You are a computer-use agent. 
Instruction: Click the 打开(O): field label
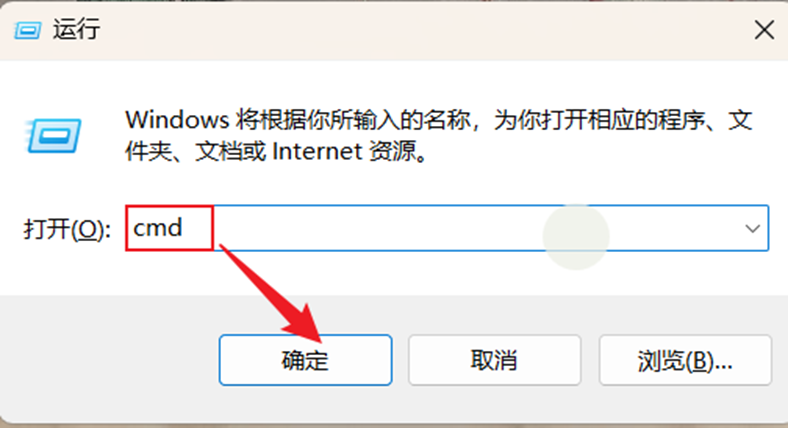pos(67,230)
